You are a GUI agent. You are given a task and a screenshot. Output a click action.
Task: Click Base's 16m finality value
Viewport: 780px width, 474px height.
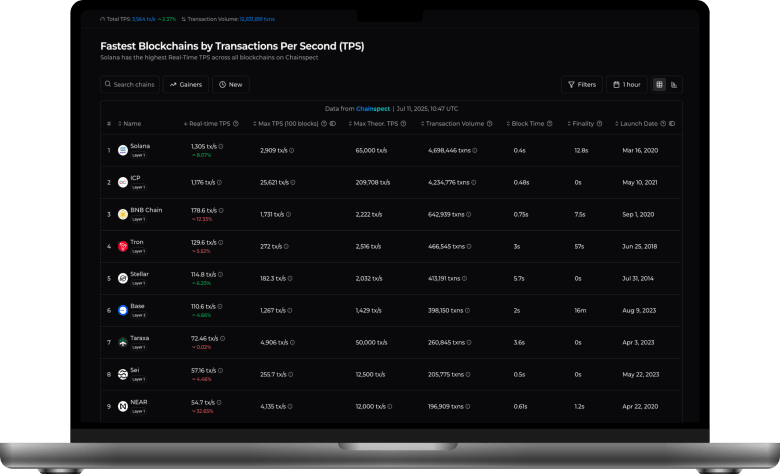581,310
